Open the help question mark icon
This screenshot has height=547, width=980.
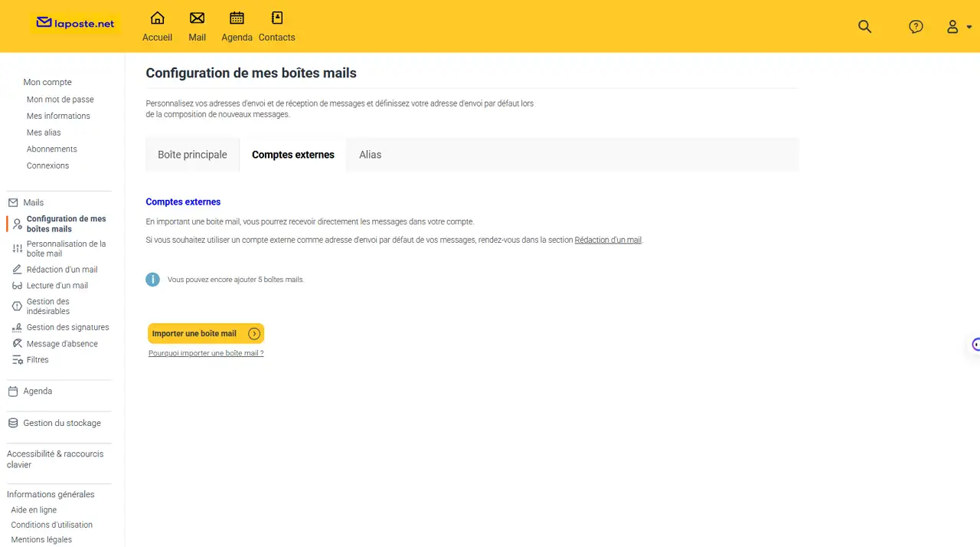click(916, 27)
